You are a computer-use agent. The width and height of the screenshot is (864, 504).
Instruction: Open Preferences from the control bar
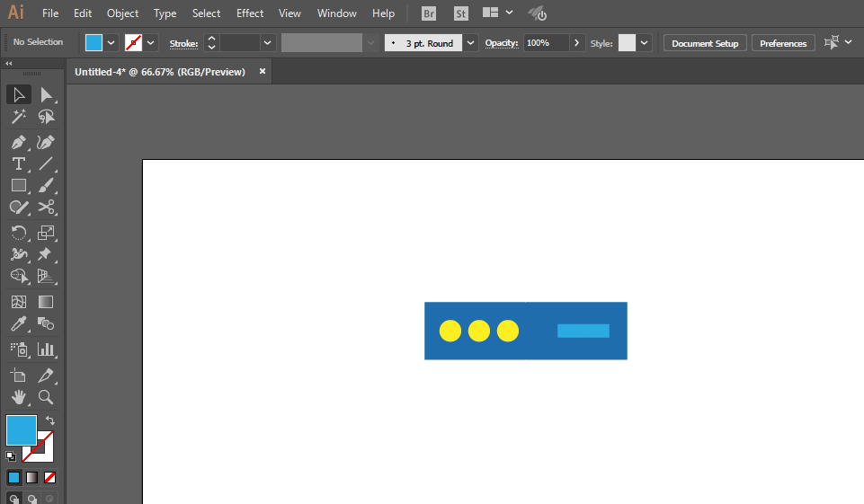[783, 43]
